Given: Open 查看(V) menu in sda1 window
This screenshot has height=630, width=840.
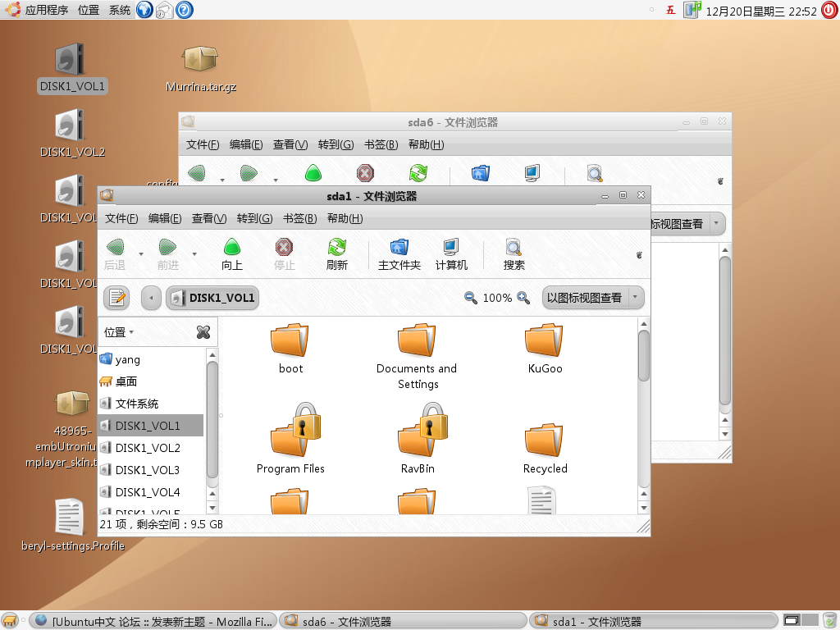Looking at the screenshot, I should click(209, 218).
